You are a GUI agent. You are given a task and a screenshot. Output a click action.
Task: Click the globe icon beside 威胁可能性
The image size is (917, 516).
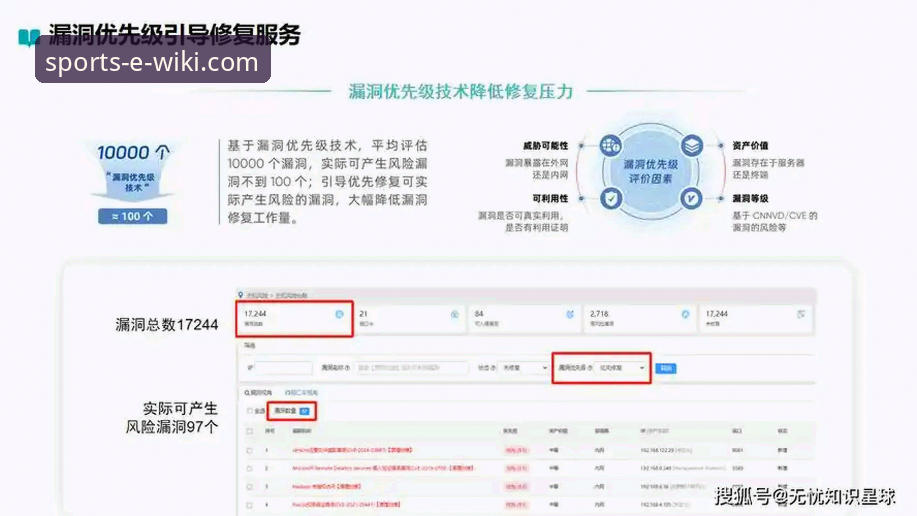[x=610, y=145]
